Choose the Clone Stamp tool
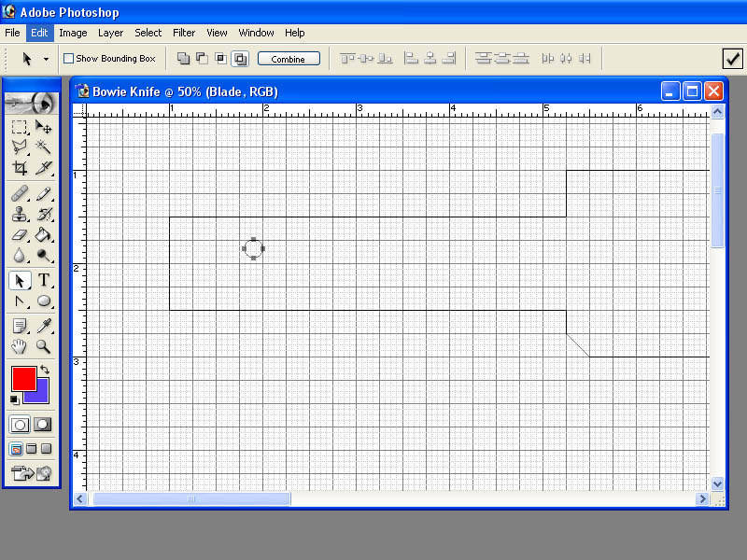This screenshot has height=560, width=747. 20,215
